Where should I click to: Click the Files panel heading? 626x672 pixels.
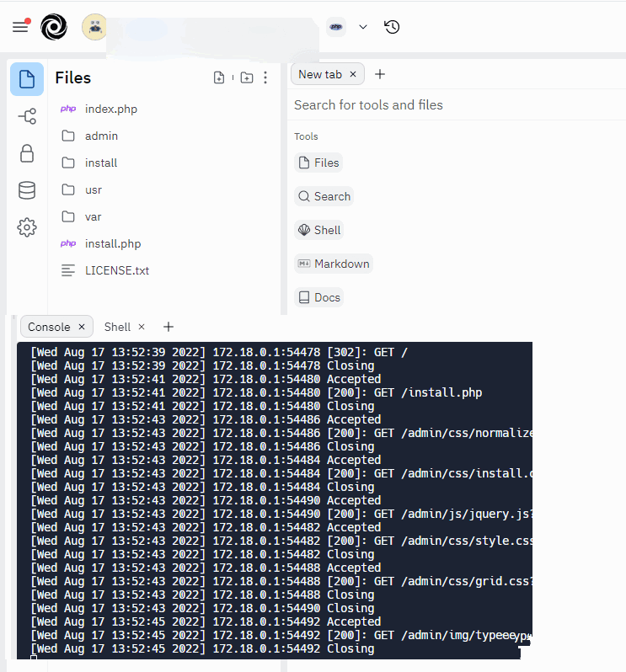[x=73, y=78]
